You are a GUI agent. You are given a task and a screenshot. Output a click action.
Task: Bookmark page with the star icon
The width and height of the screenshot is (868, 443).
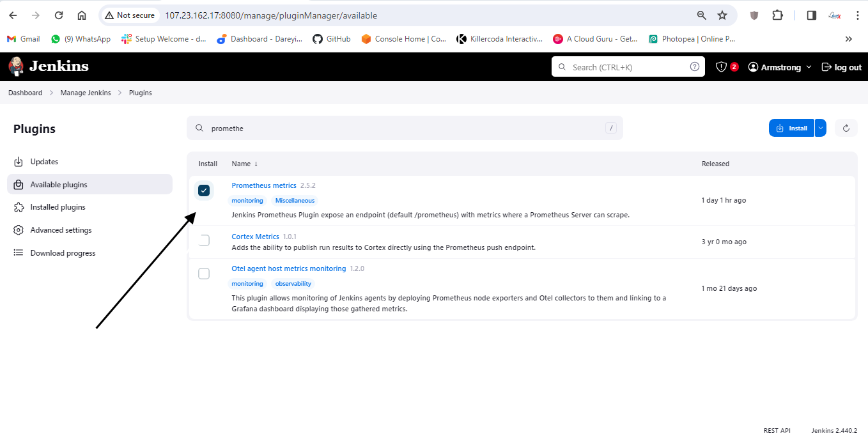tap(722, 15)
